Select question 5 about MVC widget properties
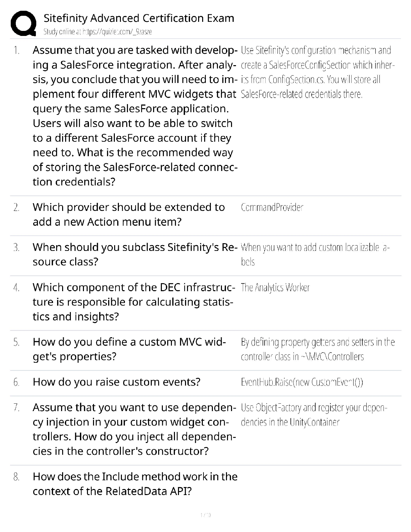Image resolution: width=411 pixels, height=532 pixels. pyautogui.click(x=129, y=349)
